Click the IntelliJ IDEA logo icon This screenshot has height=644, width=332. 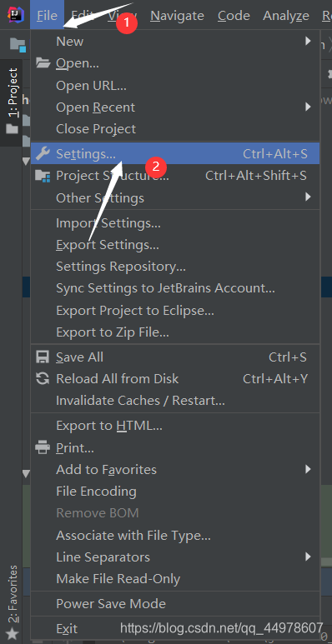pos(16,15)
